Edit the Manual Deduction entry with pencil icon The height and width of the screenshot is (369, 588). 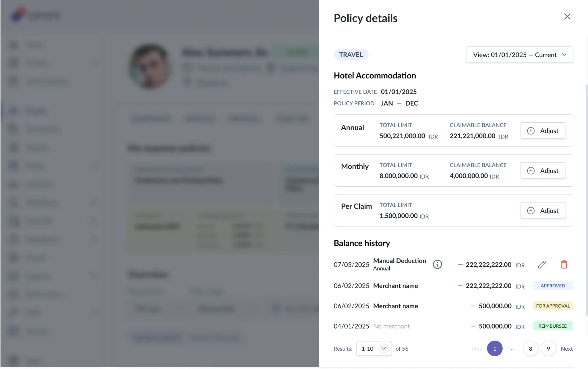pyautogui.click(x=542, y=264)
